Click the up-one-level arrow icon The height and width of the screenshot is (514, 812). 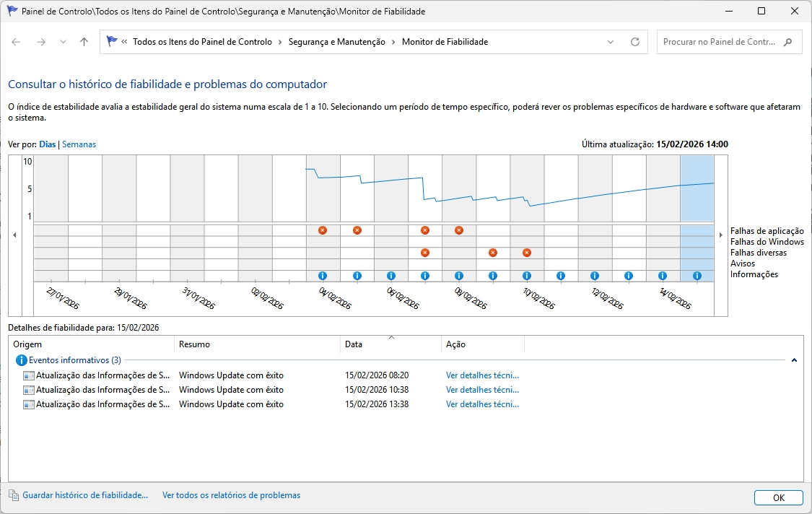tap(83, 42)
